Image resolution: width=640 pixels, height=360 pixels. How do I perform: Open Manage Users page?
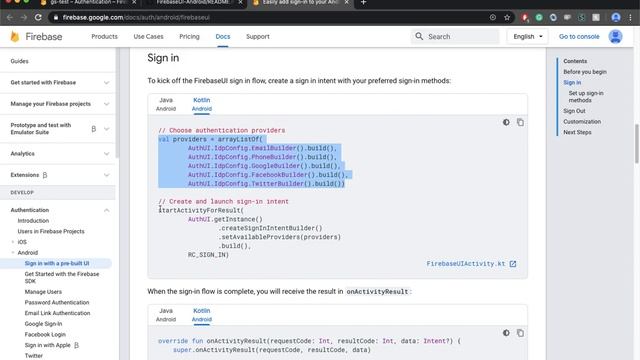click(43, 292)
